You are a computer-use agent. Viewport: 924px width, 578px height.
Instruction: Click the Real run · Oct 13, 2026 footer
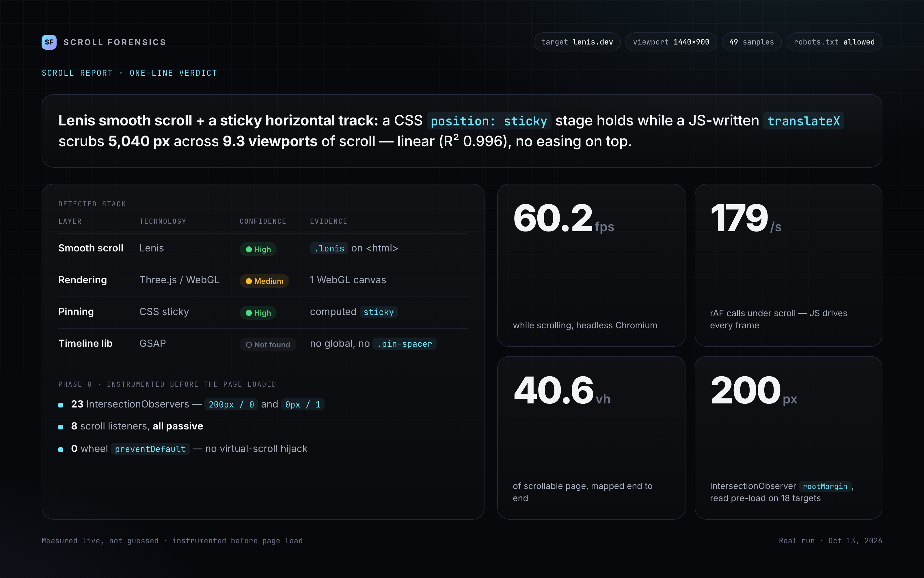(x=830, y=540)
